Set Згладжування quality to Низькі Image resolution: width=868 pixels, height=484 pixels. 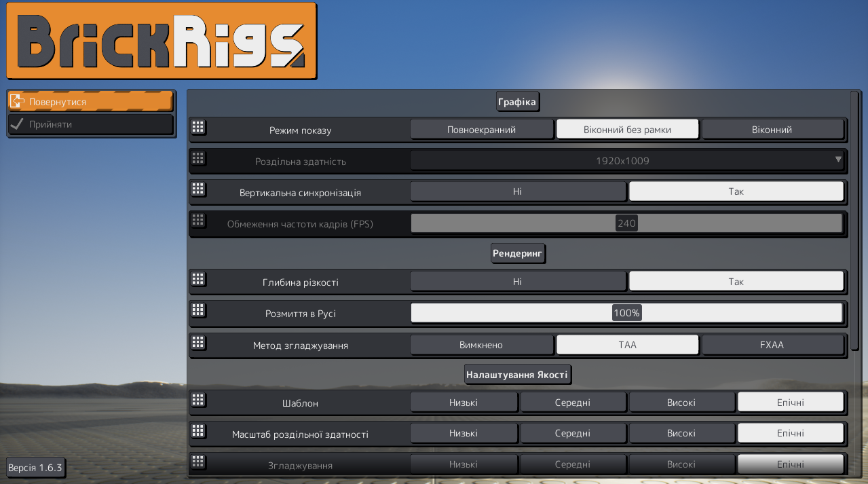[x=464, y=465]
